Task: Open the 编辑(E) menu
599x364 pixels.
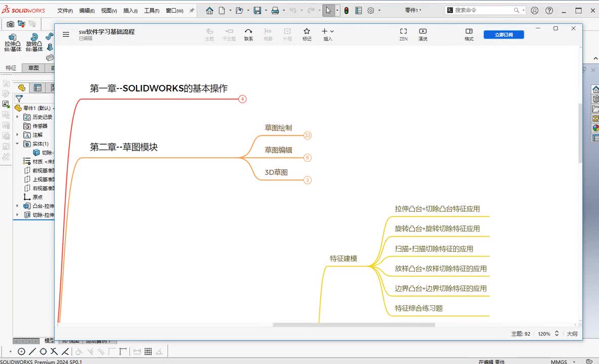Action: [x=87, y=11]
